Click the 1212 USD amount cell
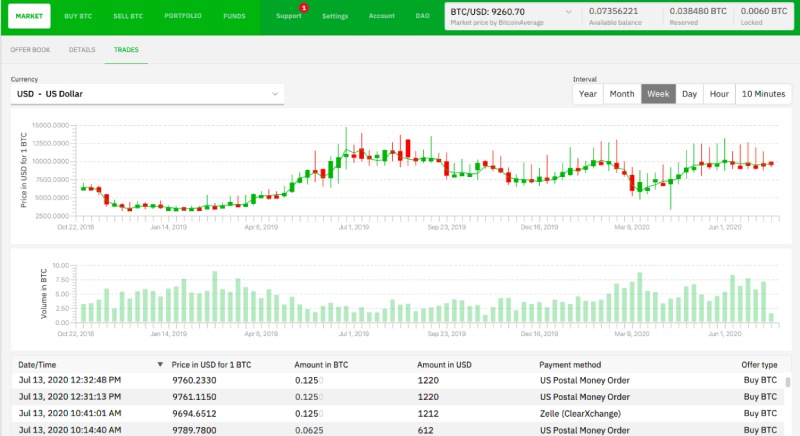 [x=428, y=414]
